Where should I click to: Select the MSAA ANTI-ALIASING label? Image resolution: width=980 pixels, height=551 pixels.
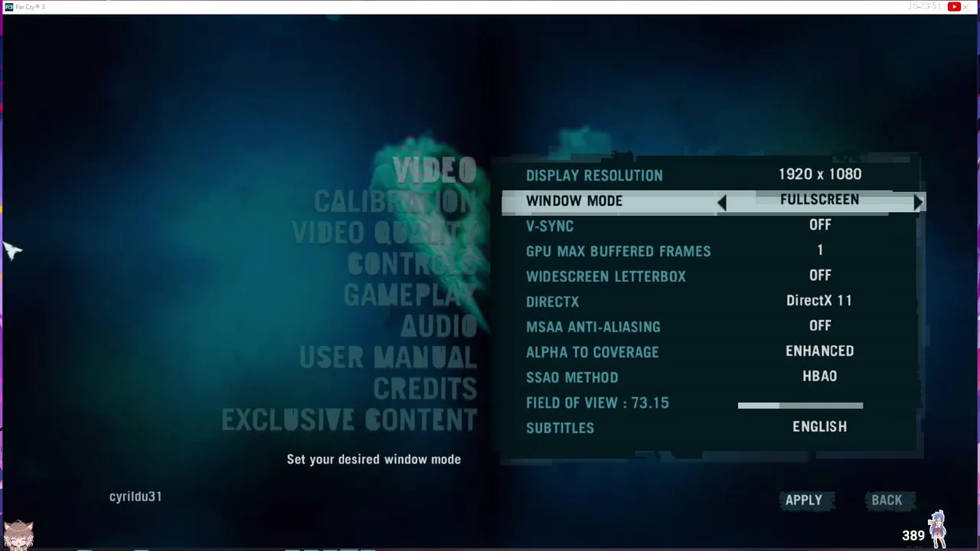point(593,328)
